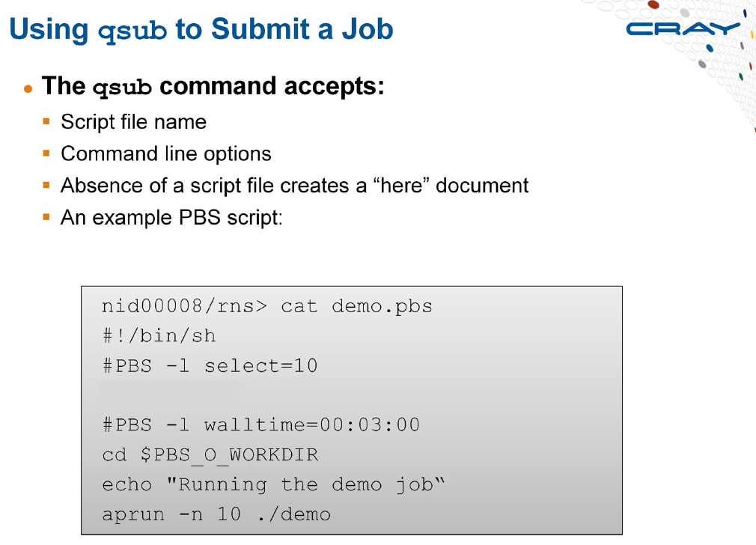
Task: Click the '#PBS -l walltime=00:03:00' line
Action: coord(260,425)
